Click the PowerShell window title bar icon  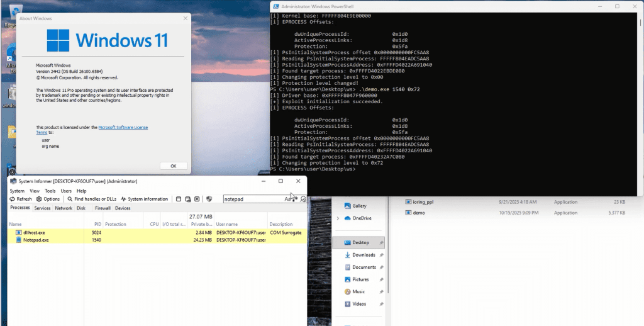point(277,6)
